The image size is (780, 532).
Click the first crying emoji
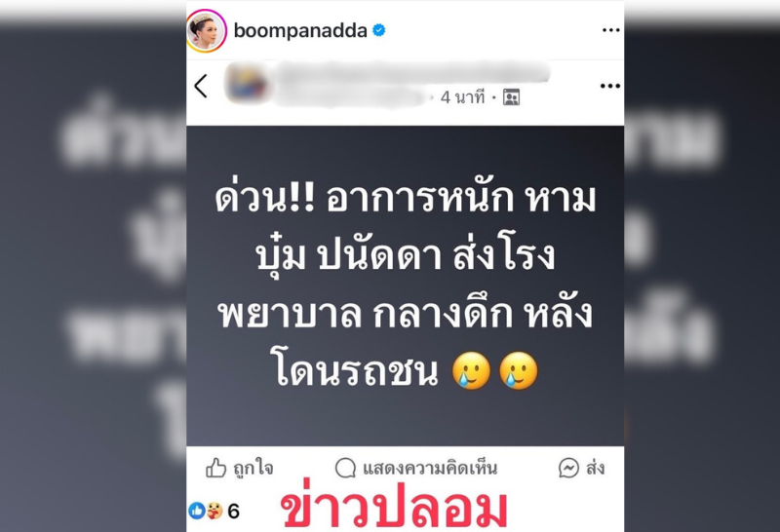coord(471,371)
